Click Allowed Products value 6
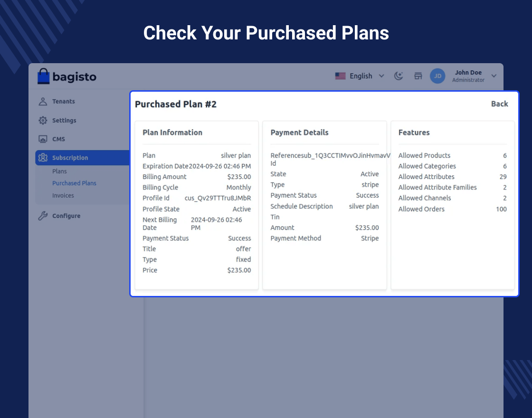This screenshot has width=532, height=418. coord(505,155)
